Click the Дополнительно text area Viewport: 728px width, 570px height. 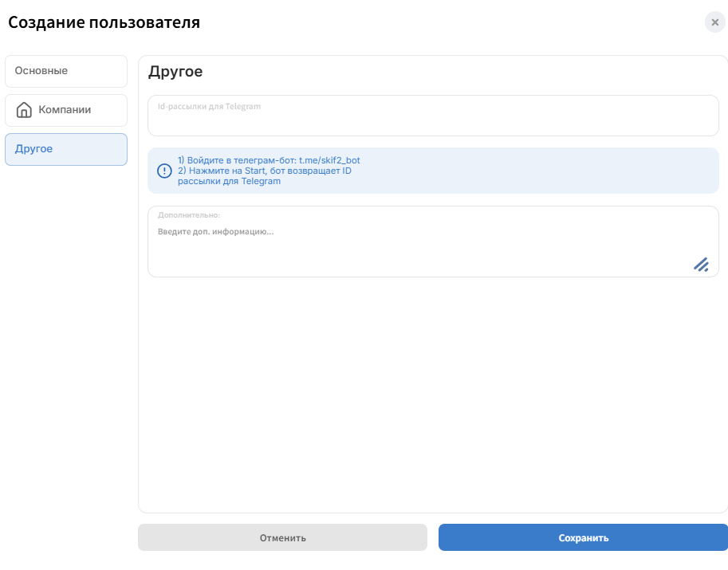click(x=433, y=242)
